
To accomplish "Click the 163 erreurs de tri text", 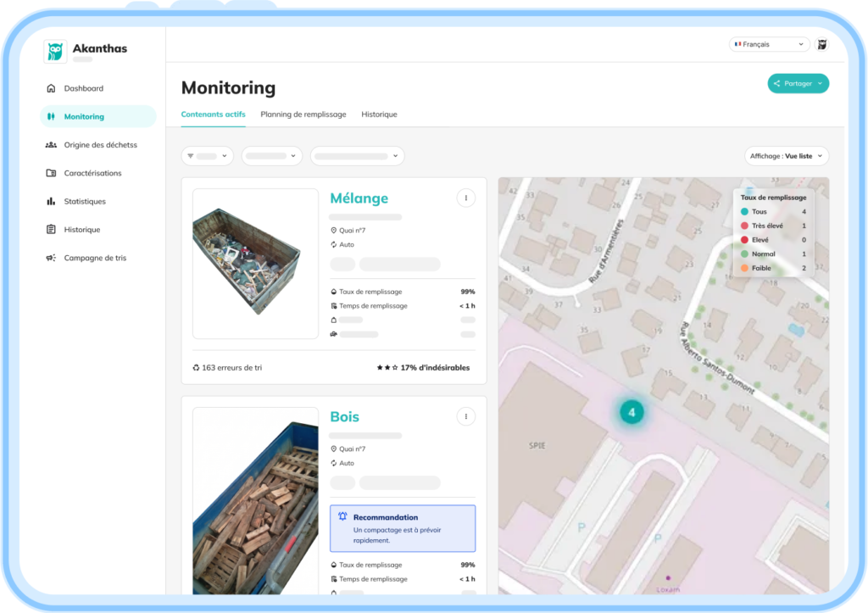I will (x=232, y=368).
